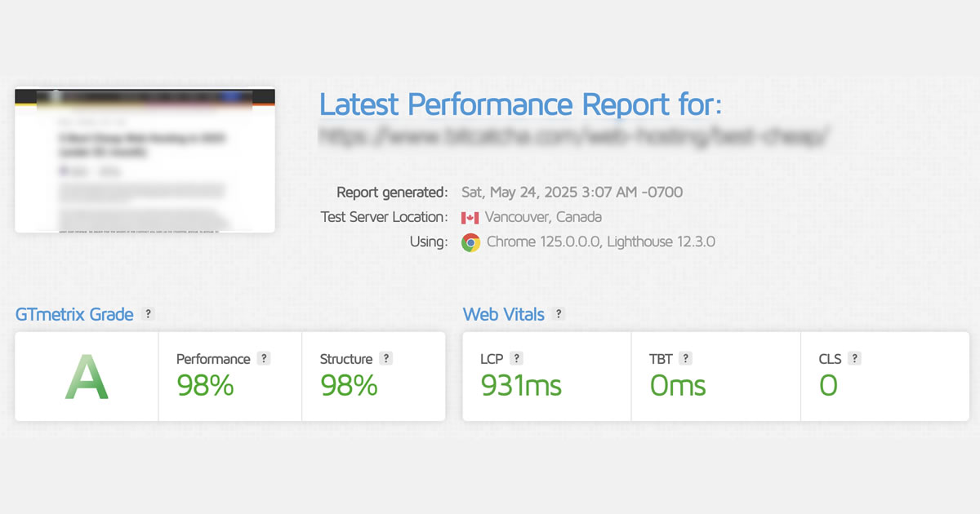Select the GTmetrix Grade section label
This screenshot has width=980, height=514.
74,314
